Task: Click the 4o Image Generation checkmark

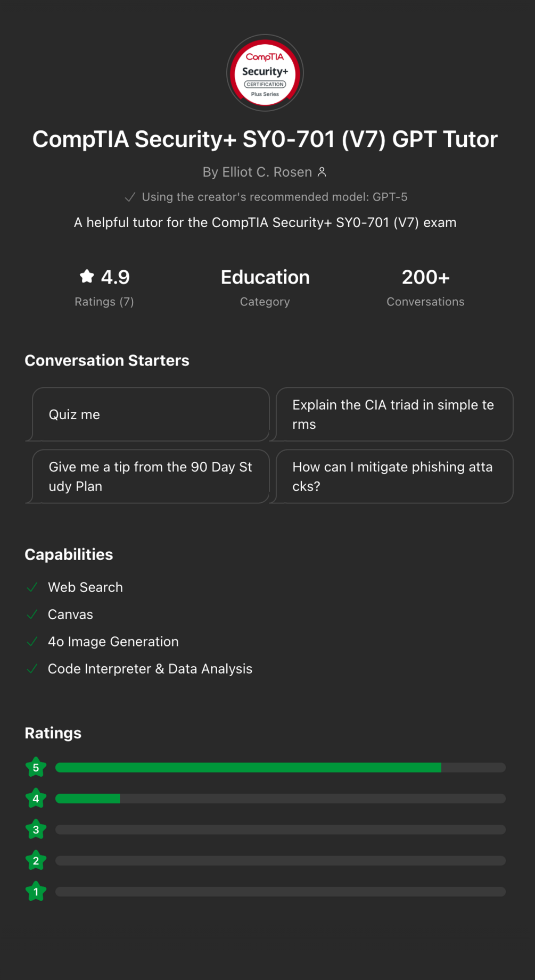Action: coord(32,642)
